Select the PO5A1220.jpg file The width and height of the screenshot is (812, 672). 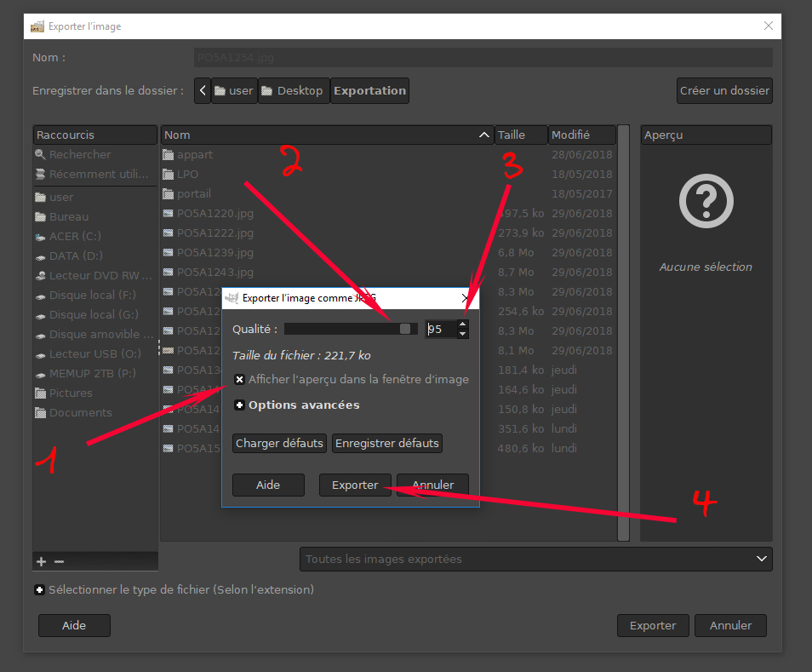coord(214,214)
